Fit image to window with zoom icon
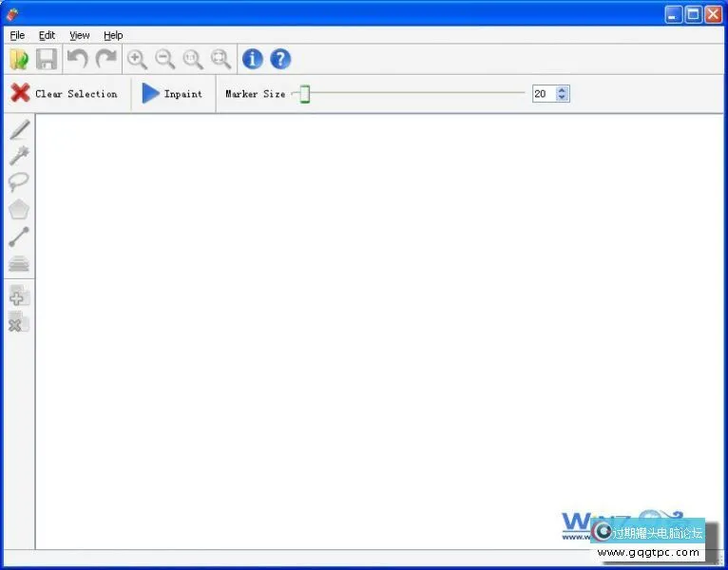Screen dimensions: 728x570 [x=220, y=60]
